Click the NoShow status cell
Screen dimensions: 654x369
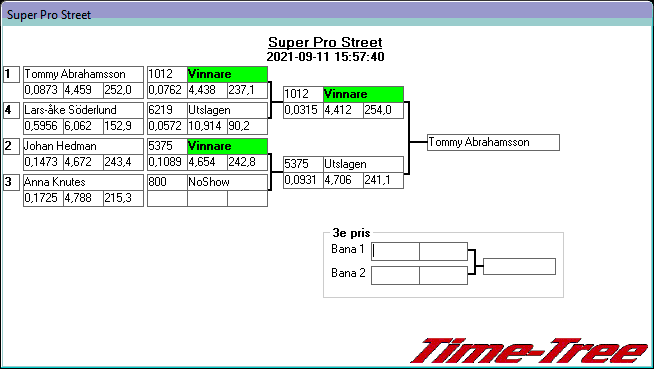click(227, 182)
